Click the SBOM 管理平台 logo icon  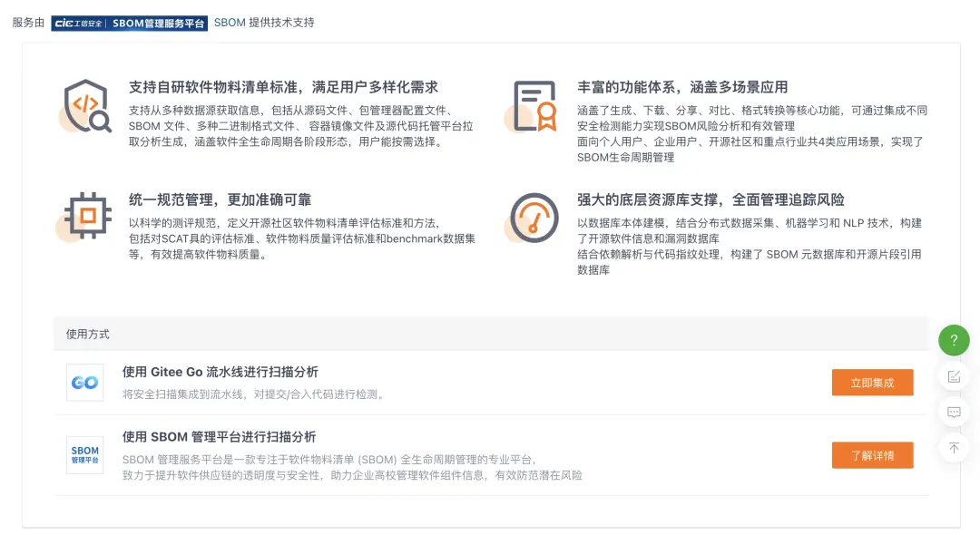point(85,455)
